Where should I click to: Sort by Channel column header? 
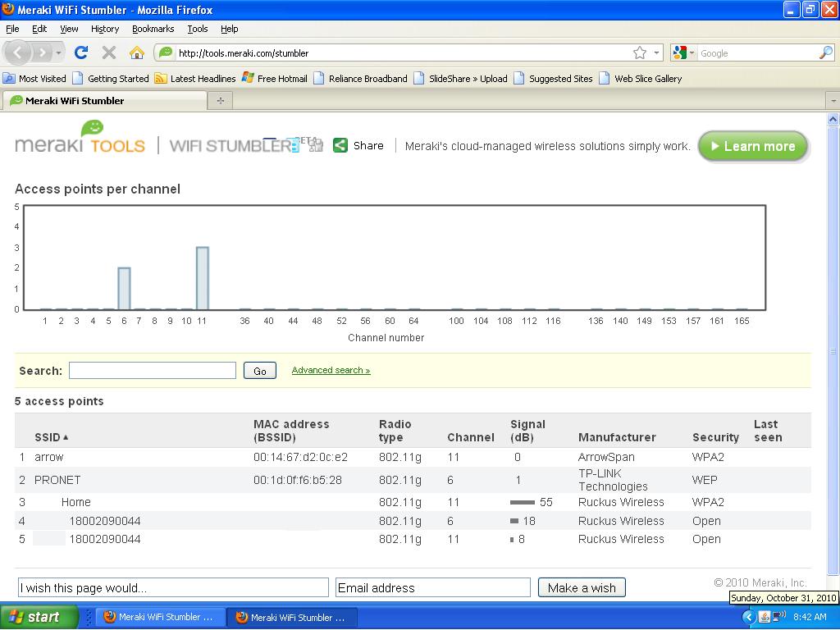[470, 437]
